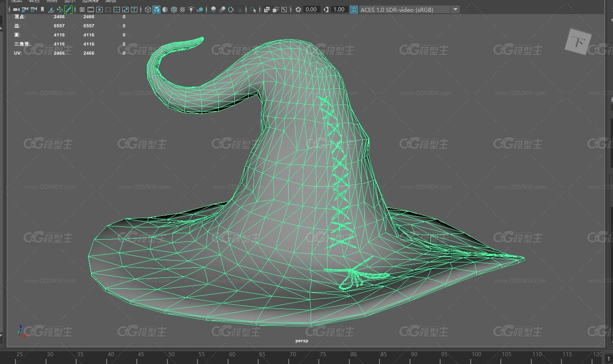Click the Gate Mask icon
This screenshot has height=364, width=613.
[108, 9]
